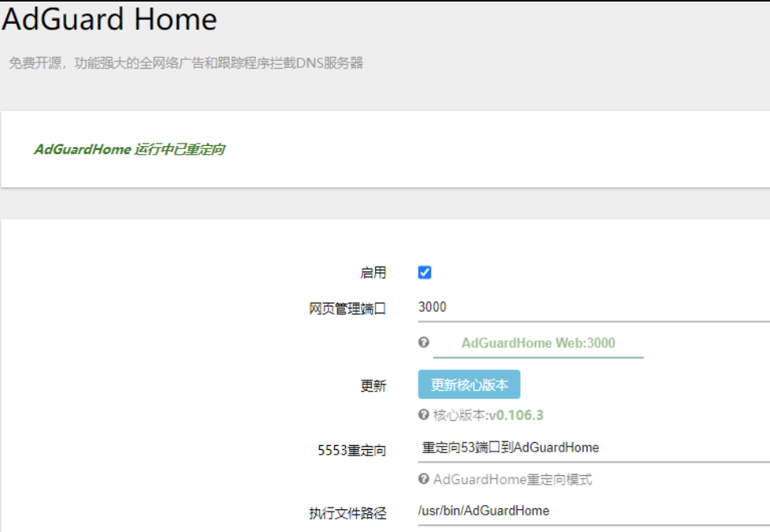Click the help icon next to 核心版本
Screen dimensions: 770x532
click(424, 414)
